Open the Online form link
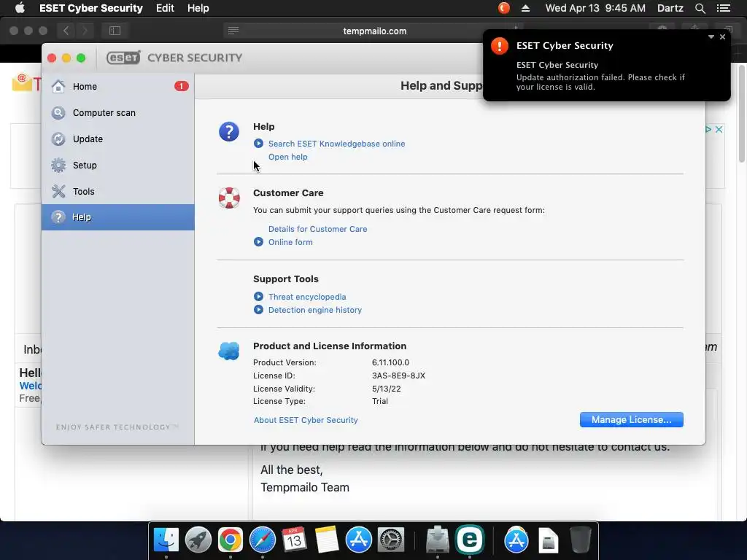 click(290, 242)
